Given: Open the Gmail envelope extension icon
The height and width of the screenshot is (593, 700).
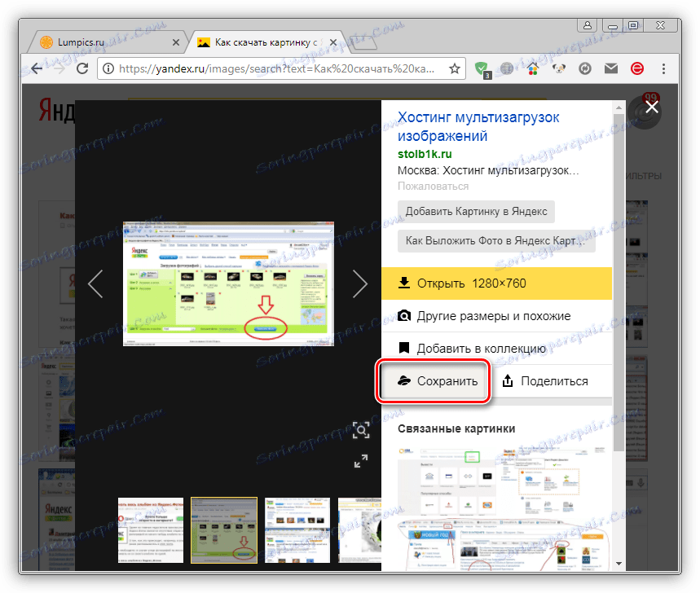Looking at the screenshot, I should (x=611, y=68).
